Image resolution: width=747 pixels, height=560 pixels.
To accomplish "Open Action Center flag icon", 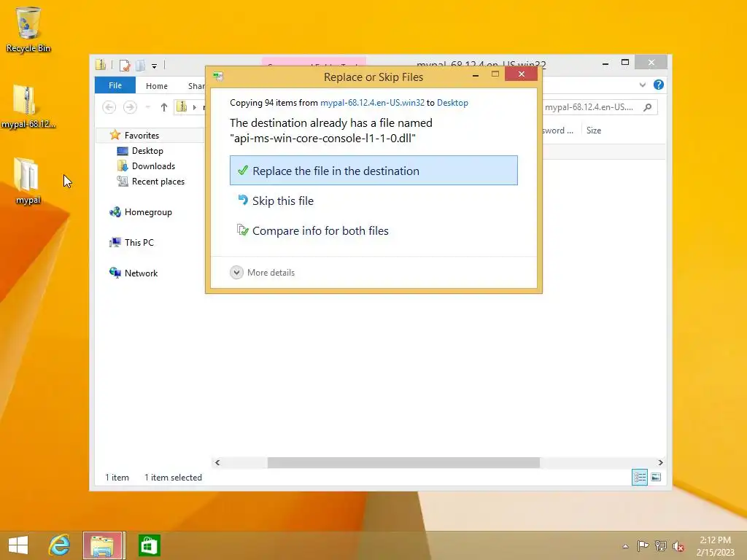I will point(643,545).
